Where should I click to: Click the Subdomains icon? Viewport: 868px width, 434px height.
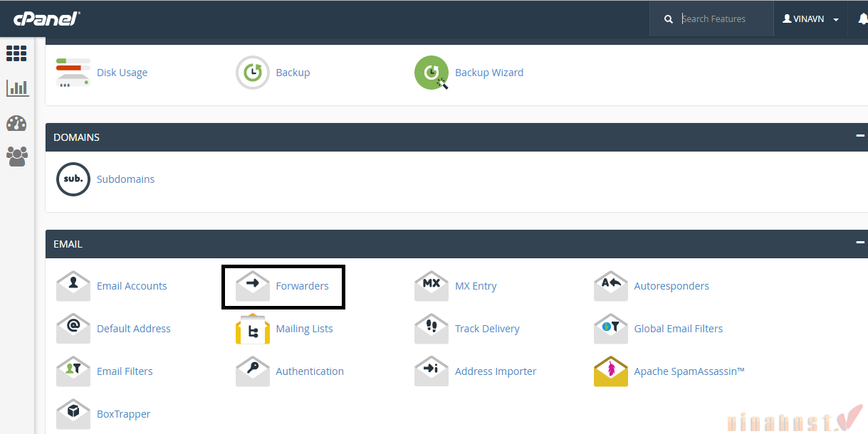73,179
